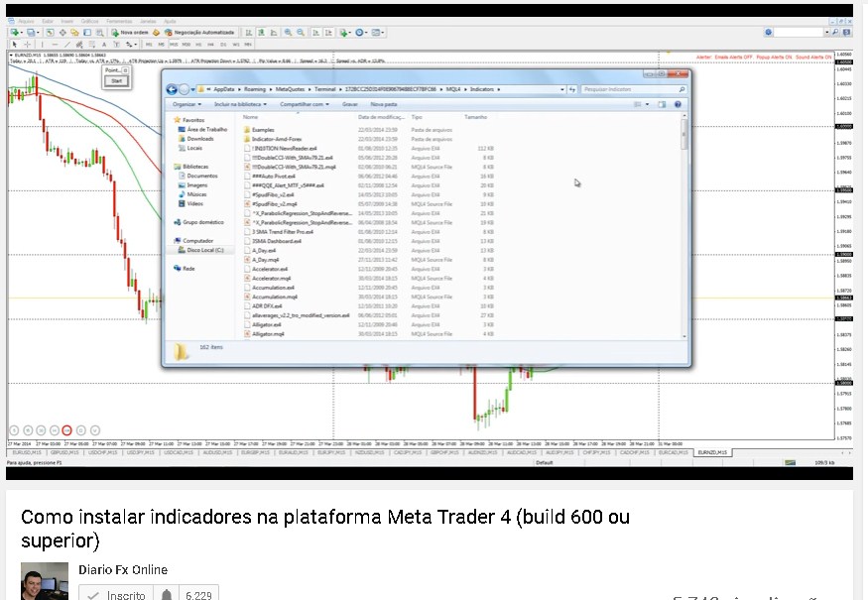Open the Profiles toolbar button
This screenshot has width=868, height=600.
tap(32, 33)
